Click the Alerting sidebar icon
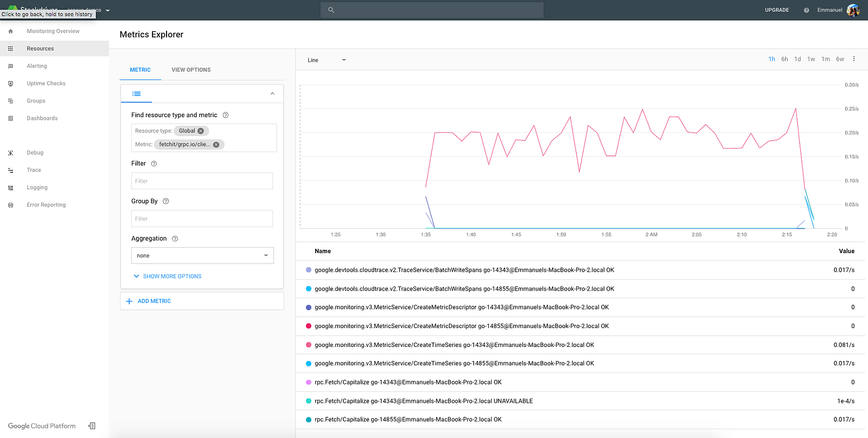This screenshot has height=438, width=868. point(10,66)
